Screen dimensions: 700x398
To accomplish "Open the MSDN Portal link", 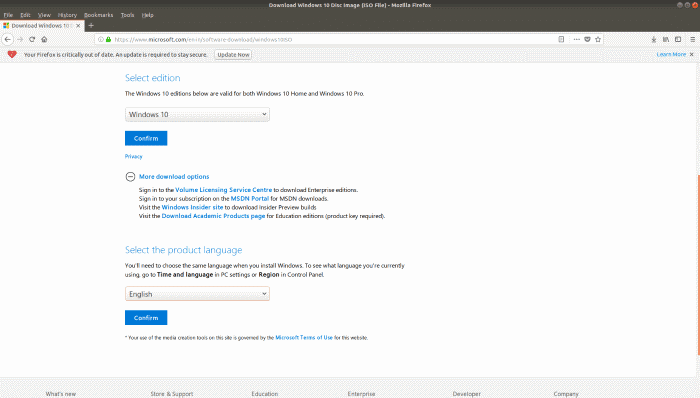I will tap(250, 199).
